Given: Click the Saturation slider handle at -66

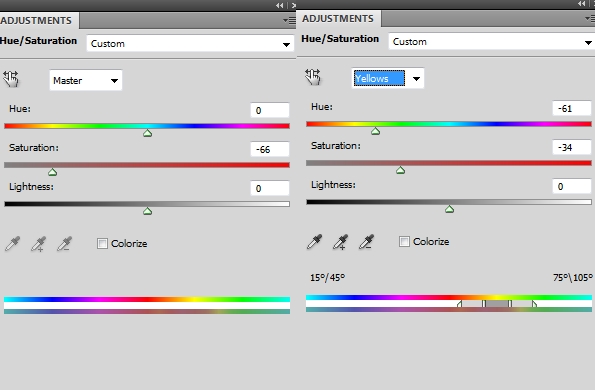Looking at the screenshot, I should click(52, 172).
